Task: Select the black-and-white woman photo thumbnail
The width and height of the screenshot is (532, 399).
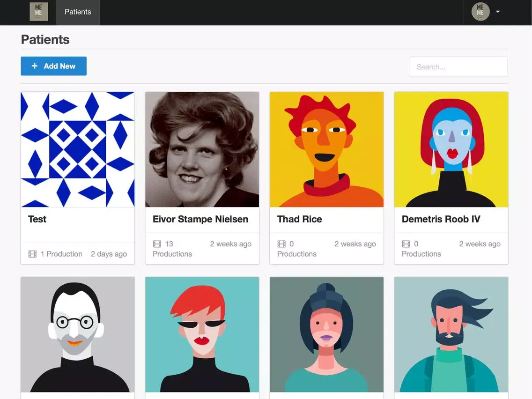Action: [202, 149]
